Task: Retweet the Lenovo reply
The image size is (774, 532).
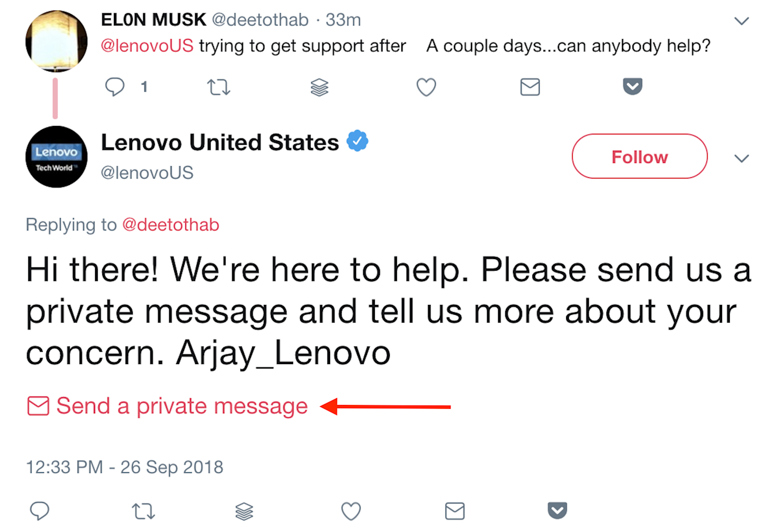Action: click(x=143, y=511)
